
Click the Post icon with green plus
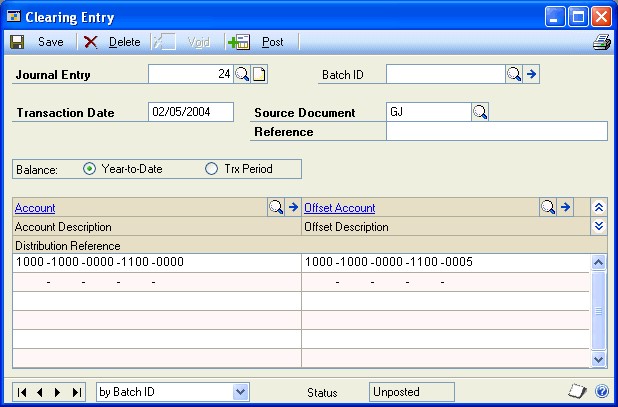pyautogui.click(x=239, y=42)
